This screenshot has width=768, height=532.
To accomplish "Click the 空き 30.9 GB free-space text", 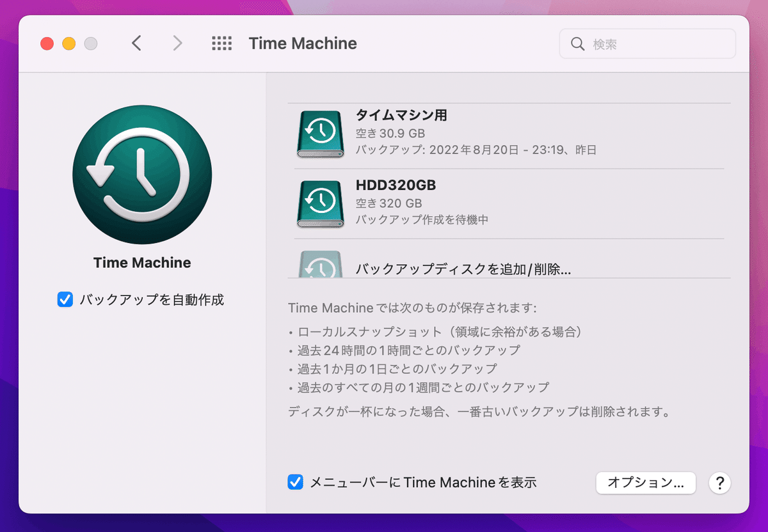I will (x=390, y=134).
